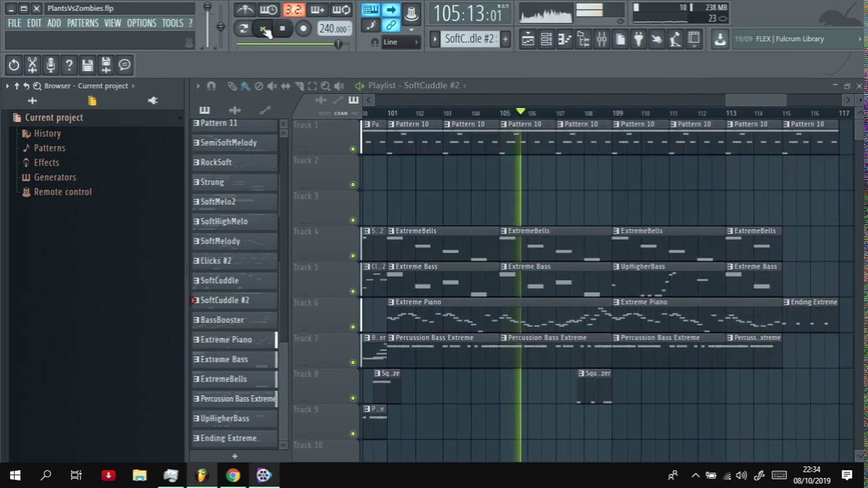The width and height of the screenshot is (868, 488).
Task: Toggle the playlist snap magnet icon
Action: [x=211, y=86]
